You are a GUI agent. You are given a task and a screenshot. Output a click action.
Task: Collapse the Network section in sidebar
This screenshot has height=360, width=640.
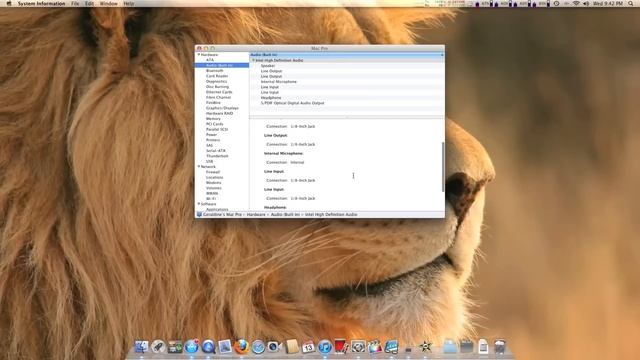(x=199, y=167)
